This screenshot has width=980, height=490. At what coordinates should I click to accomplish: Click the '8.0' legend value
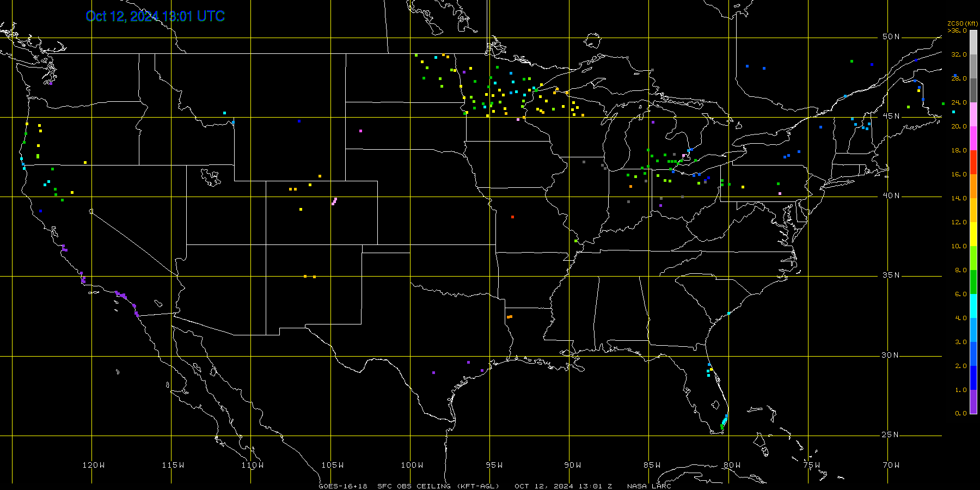click(961, 270)
